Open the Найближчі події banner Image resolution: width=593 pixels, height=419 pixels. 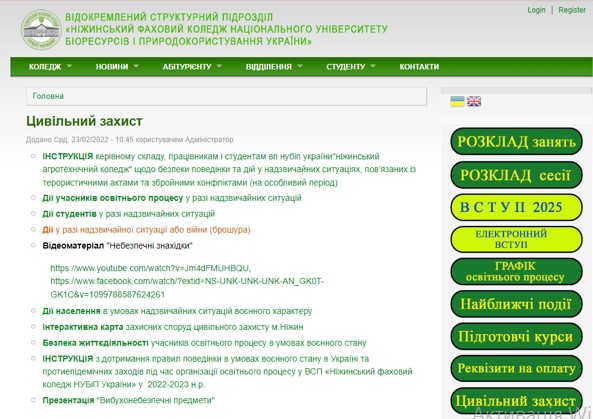coord(516,304)
